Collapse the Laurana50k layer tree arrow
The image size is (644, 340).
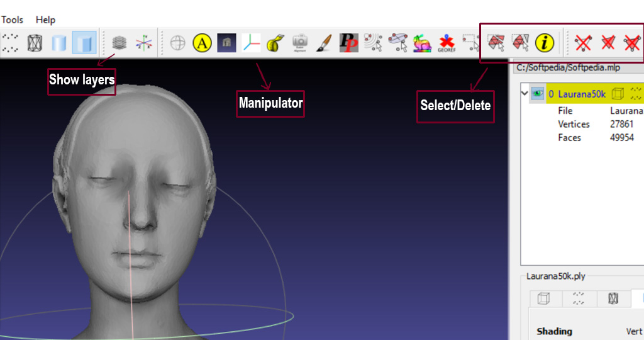(524, 94)
